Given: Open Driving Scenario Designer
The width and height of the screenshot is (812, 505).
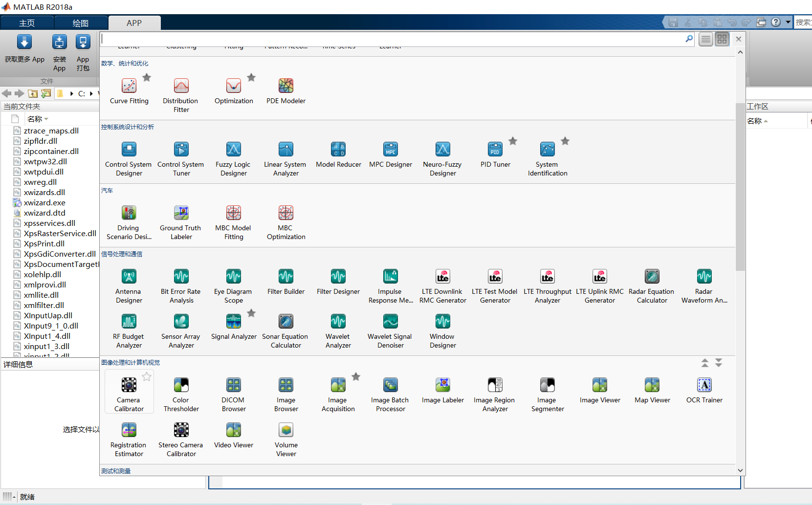Looking at the screenshot, I should coord(129,222).
